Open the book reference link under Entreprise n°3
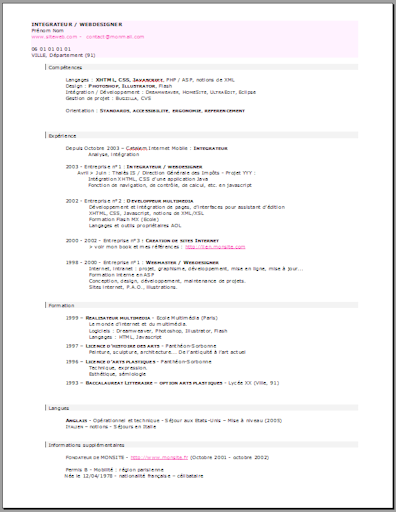396x512 pixels. click(x=215, y=247)
